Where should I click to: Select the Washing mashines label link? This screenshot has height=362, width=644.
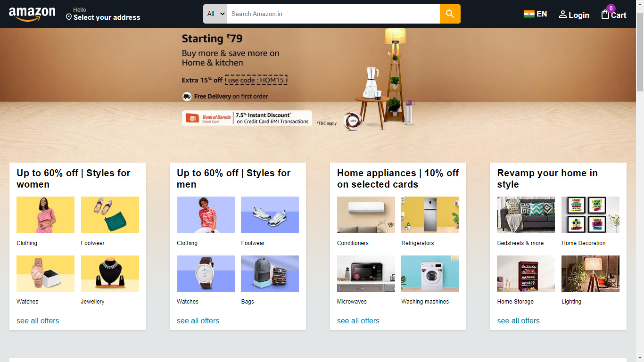pos(425,302)
